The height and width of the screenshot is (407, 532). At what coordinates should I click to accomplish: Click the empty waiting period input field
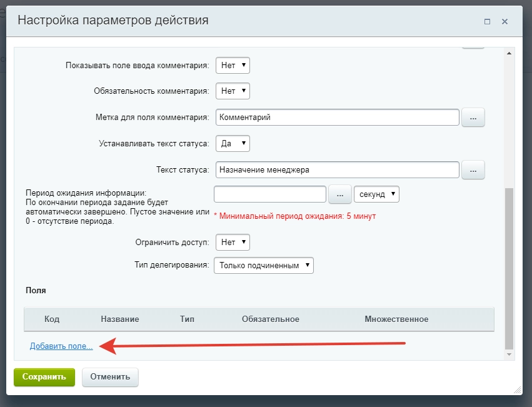(x=270, y=194)
